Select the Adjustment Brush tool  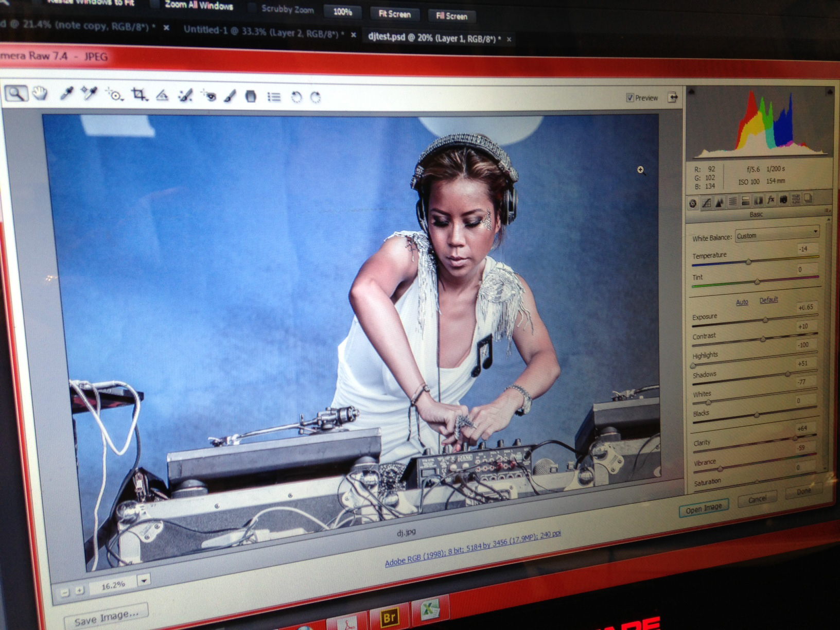(x=230, y=96)
